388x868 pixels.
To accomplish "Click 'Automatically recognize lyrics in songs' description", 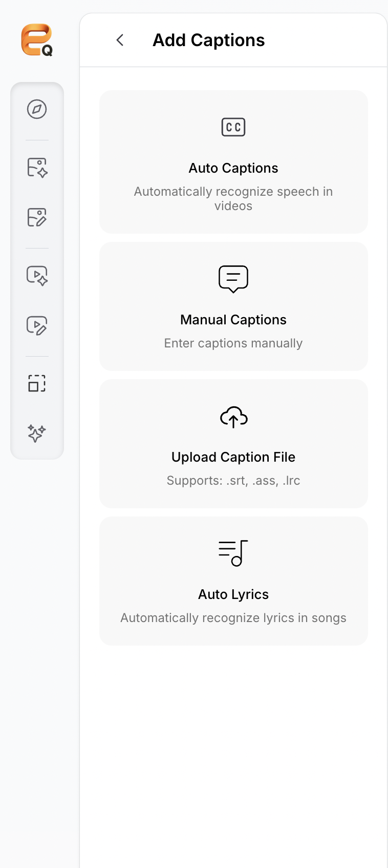I will pos(233,618).
